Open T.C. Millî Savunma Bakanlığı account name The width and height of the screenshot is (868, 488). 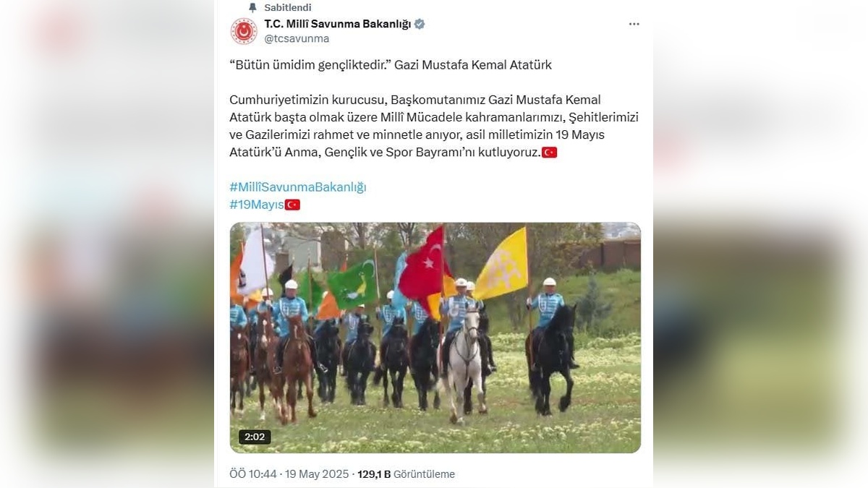338,24
